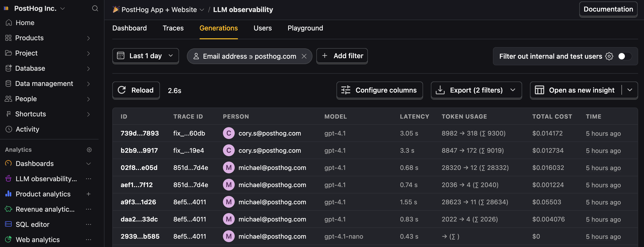The image size is (644, 247).
Task: Open trace 851d...7d4e in 02f8...e05d row
Action: 191,168
